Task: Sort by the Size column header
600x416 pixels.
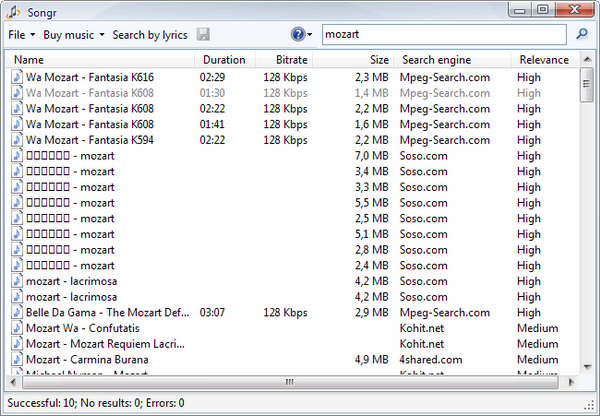Action: 354,60
